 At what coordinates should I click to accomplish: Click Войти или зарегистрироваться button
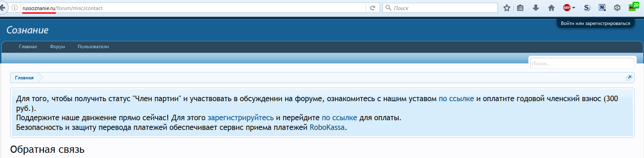point(595,24)
